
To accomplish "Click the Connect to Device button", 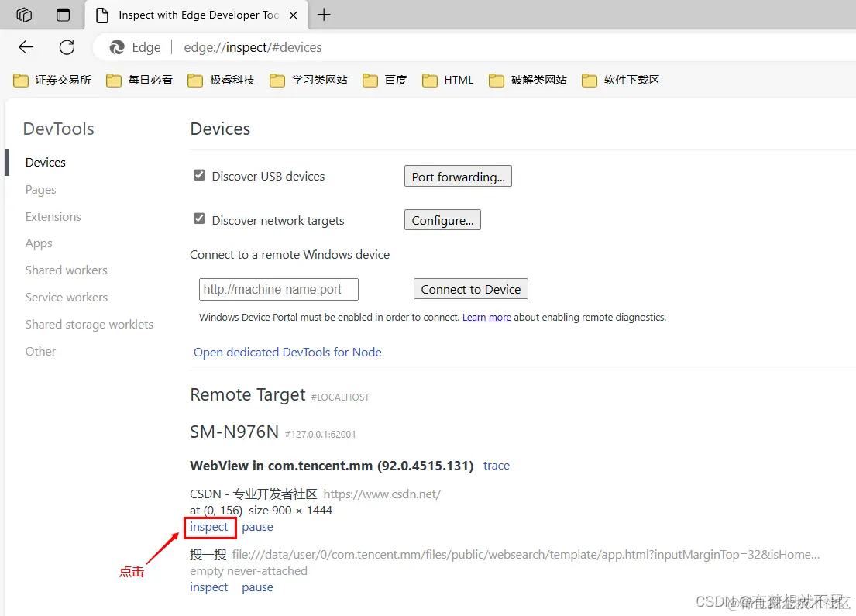I will point(470,290).
